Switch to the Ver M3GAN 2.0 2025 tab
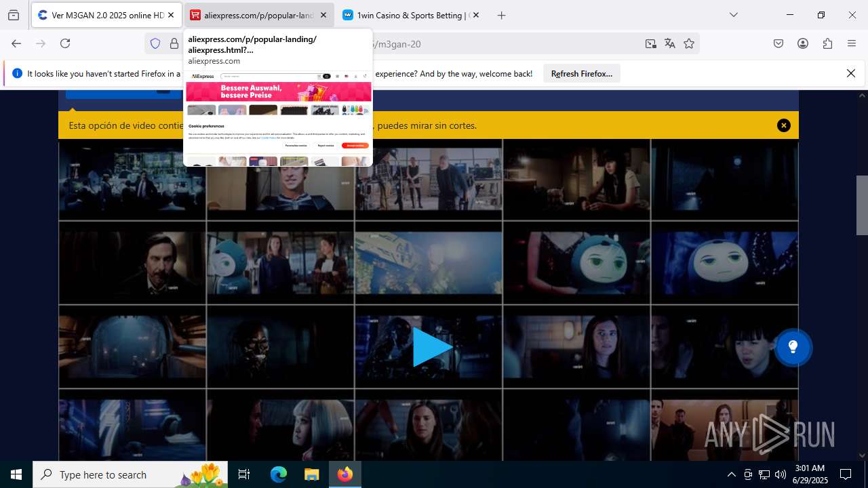Screen dimensions: 868x488 pyautogui.click(x=106, y=15)
